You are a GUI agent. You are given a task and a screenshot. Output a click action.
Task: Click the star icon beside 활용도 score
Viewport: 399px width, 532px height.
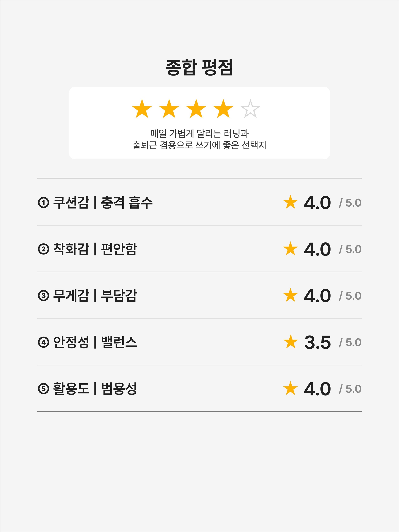coord(290,388)
